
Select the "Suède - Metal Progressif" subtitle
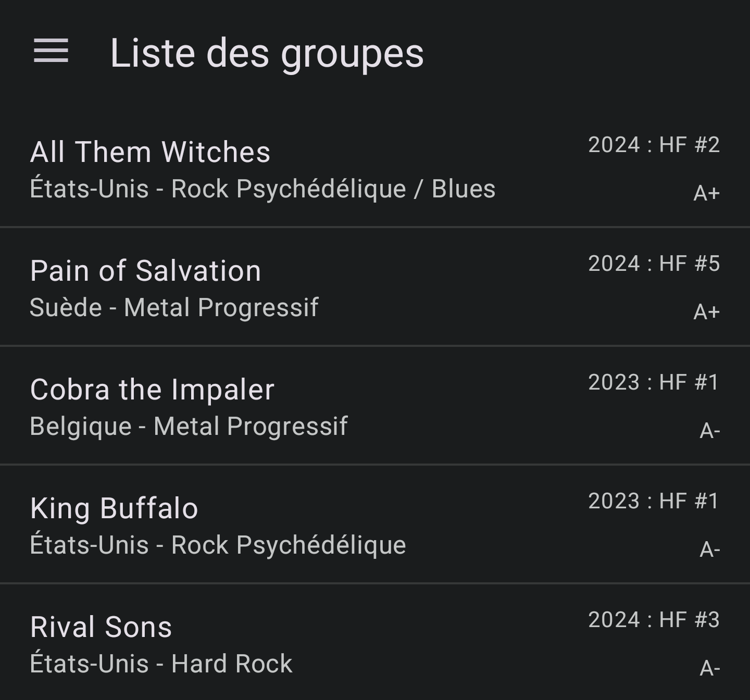[174, 307]
